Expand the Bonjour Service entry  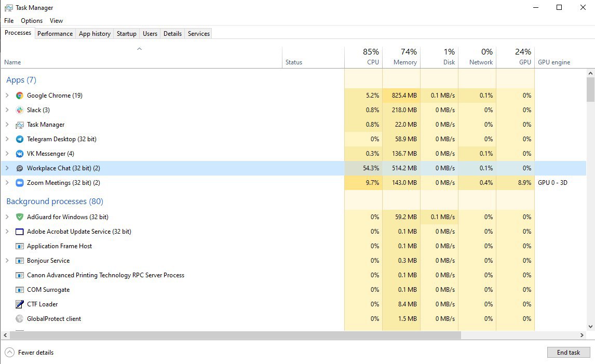point(7,260)
